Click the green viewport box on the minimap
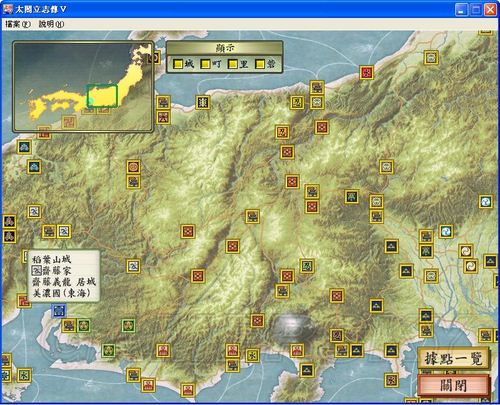The image size is (500, 405). [x=102, y=96]
